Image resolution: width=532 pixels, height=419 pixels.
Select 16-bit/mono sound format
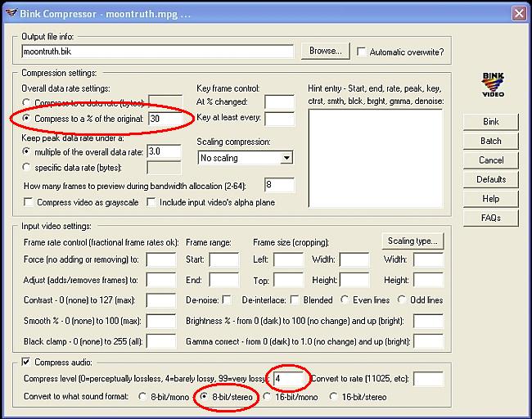click(267, 396)
